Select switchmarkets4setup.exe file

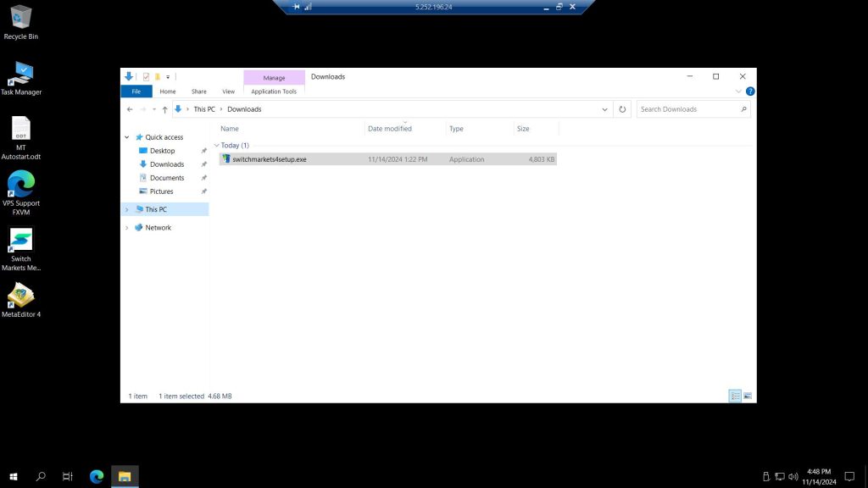coord(269,159)
